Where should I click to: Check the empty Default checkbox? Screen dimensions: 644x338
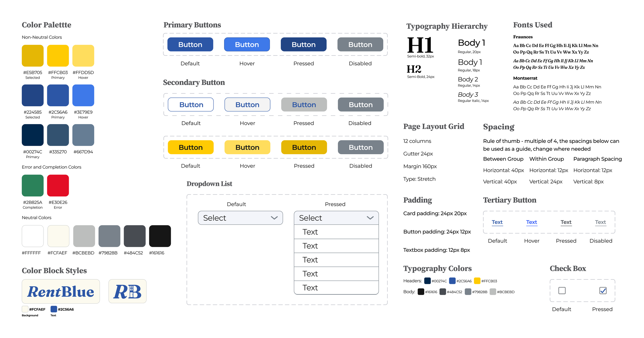coord(562,290)
